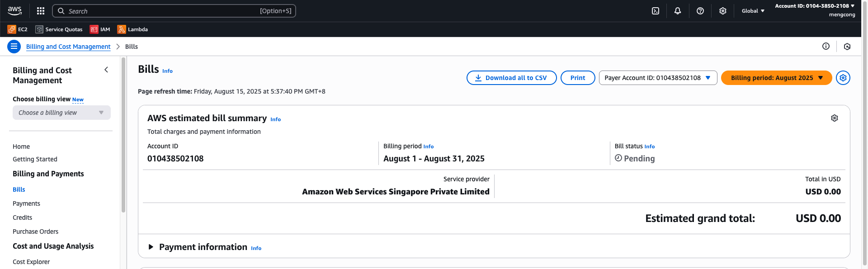Open the notifications bell
The height and width of the screenshot is (269, 868).
pyautogui.click(x=678, y=11)
